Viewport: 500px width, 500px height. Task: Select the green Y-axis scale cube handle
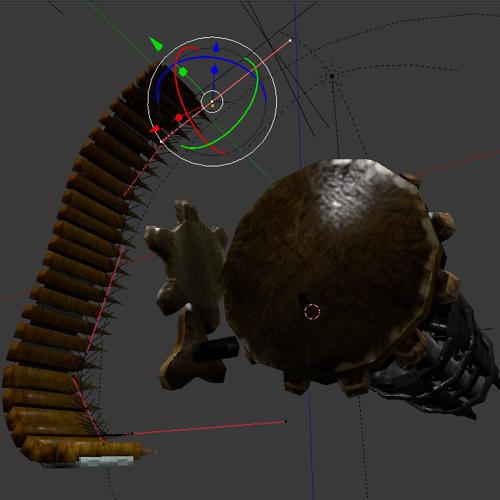tap(182, 71)
